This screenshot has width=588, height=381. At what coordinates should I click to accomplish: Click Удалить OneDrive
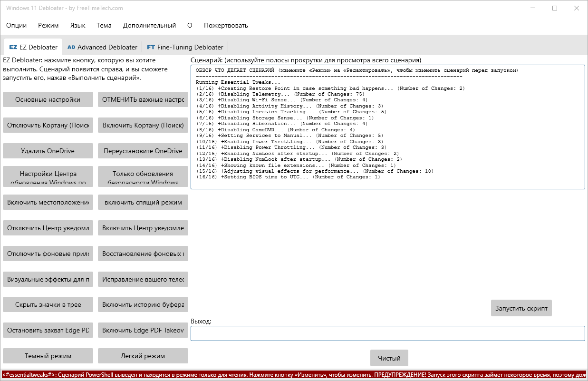tap(48, 151)
